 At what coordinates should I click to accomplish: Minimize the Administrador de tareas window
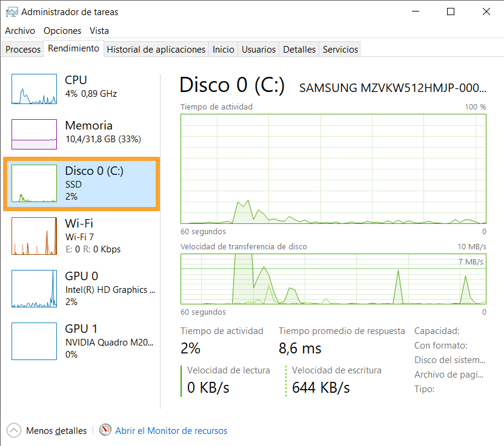click(416, 11)
